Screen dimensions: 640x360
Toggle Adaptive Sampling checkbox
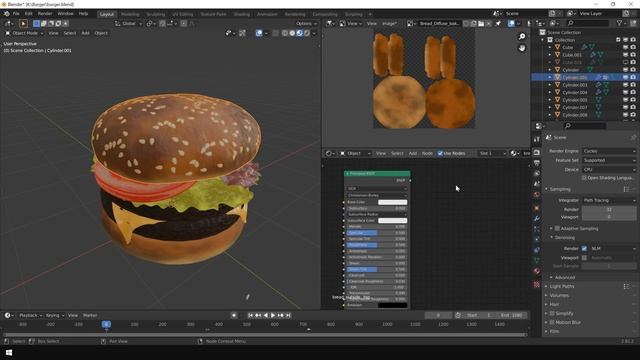tap(557, 229)
